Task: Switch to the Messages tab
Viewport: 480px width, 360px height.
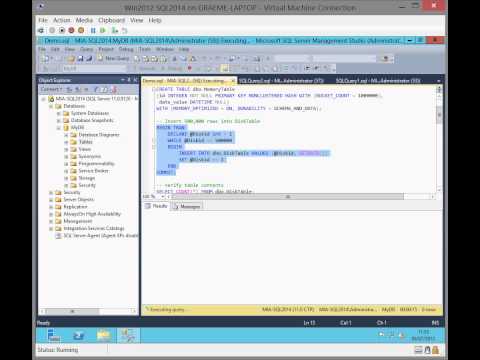Action: click(187, 206)
